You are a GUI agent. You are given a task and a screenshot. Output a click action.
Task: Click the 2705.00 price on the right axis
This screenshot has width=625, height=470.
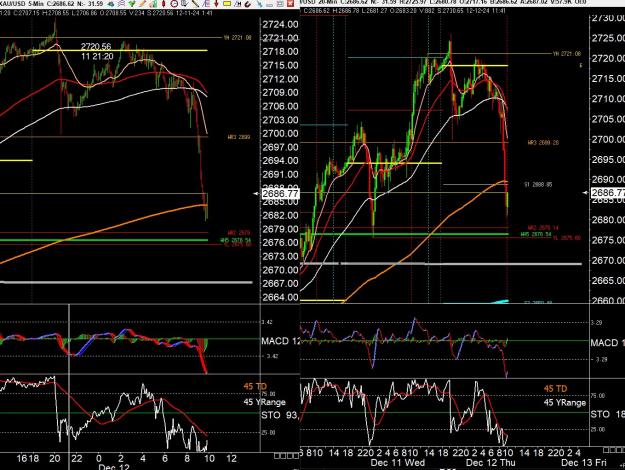(x=608, y=119)
